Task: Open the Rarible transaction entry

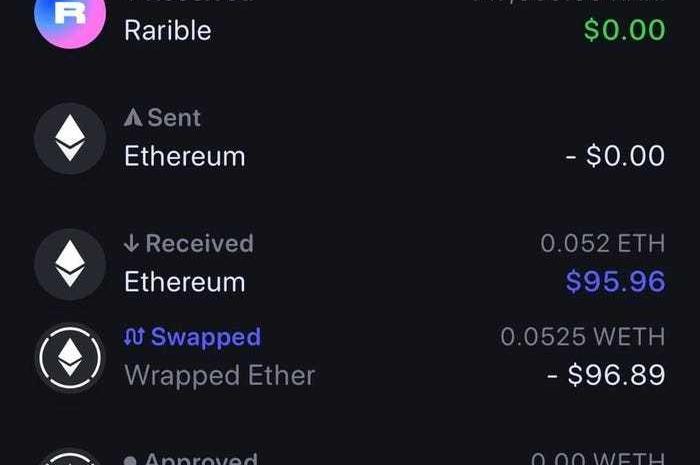Action: [350, 20]
